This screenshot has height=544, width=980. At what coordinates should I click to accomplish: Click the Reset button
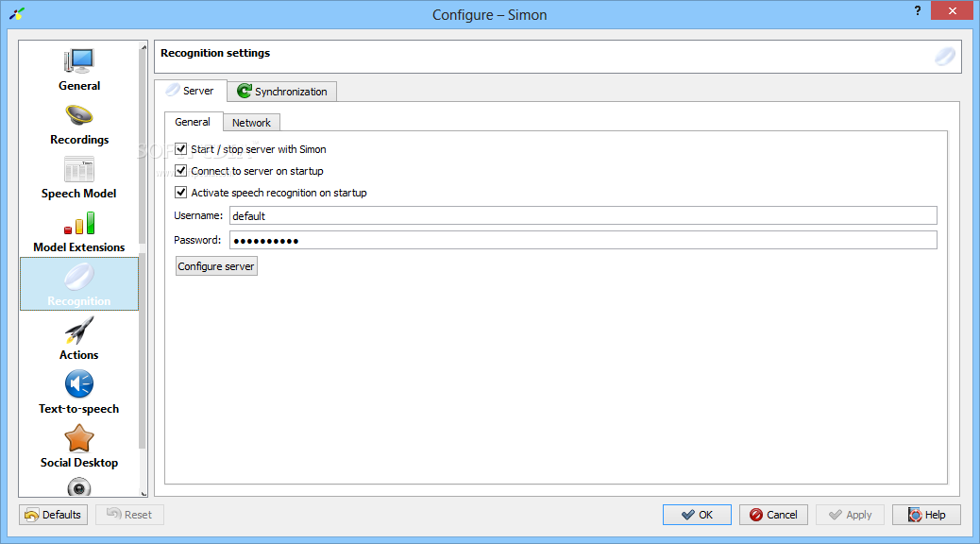coord(129,515)
